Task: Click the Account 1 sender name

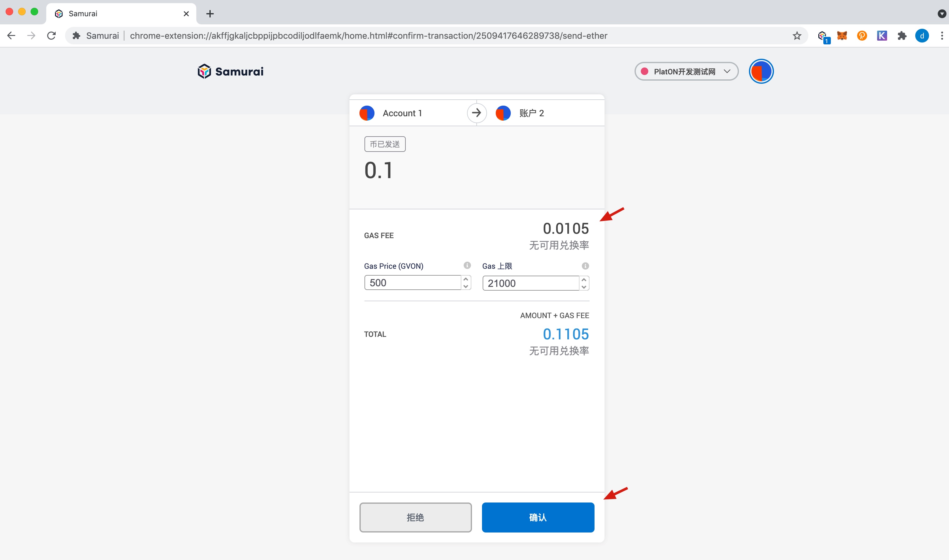Action: pyautogui.click(x=402, y=113)
